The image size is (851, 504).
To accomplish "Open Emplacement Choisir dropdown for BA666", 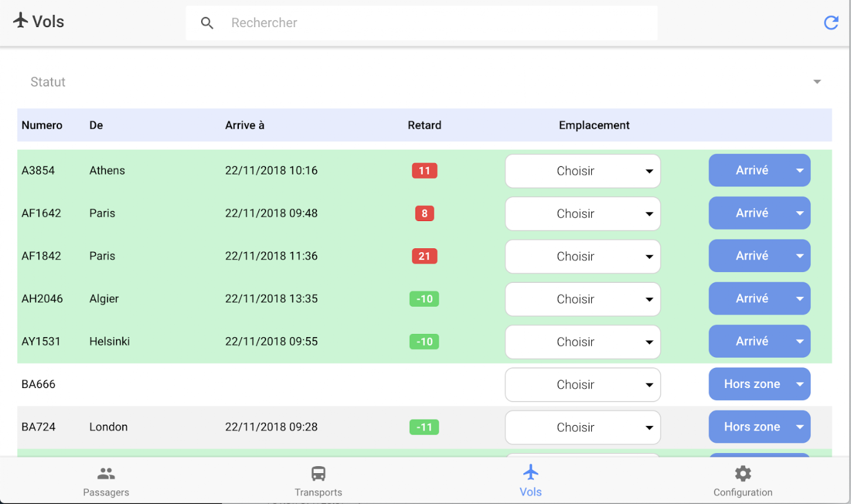I will point(582,385).
